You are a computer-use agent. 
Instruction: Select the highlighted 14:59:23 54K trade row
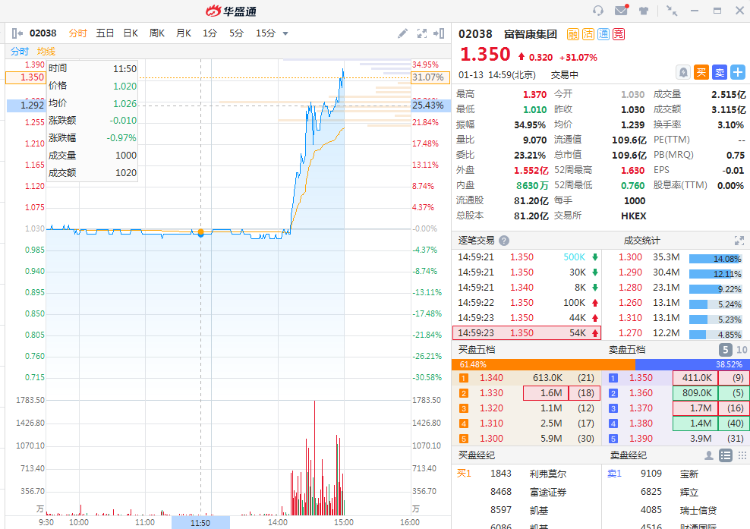click(x=527, y=333)
